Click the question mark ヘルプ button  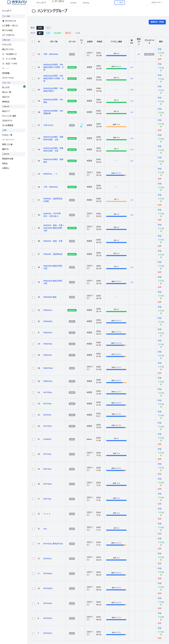point(119,3)
